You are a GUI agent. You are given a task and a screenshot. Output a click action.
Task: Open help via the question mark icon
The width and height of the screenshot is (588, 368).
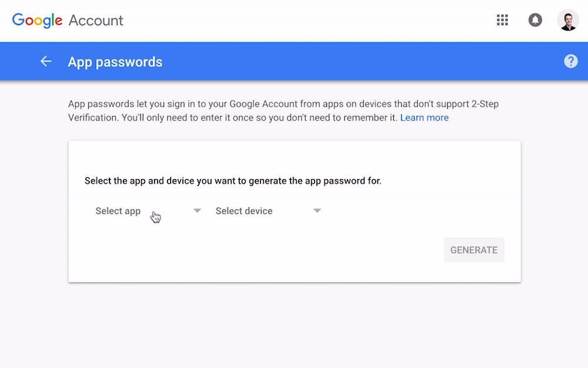tap(570, 61)
